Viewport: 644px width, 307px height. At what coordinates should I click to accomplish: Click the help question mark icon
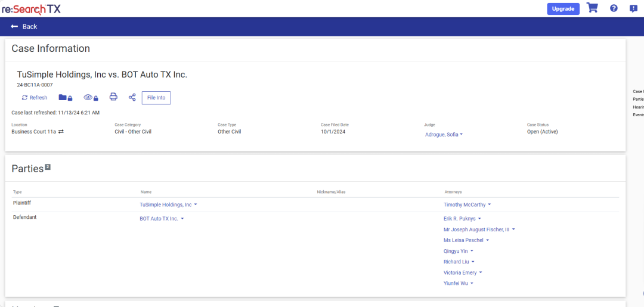click(614, 8)
